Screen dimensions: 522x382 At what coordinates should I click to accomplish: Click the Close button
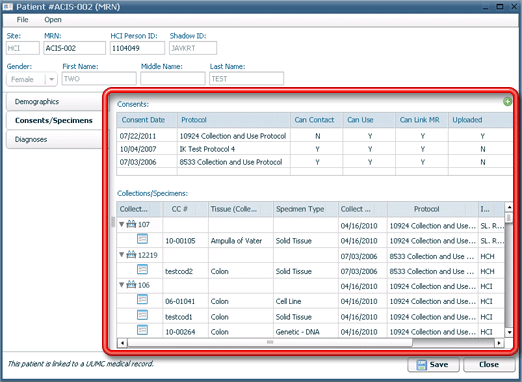[489, 365]
